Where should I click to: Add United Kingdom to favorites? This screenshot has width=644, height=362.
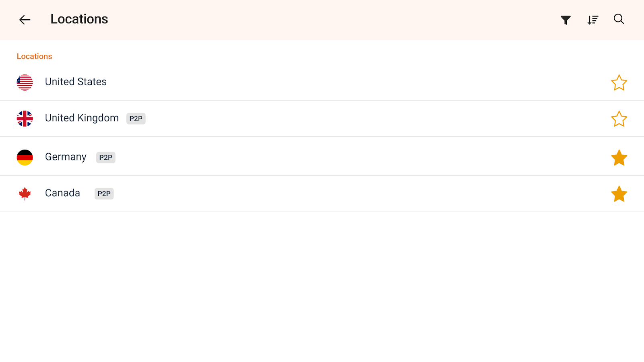click(x=619, y=119)
